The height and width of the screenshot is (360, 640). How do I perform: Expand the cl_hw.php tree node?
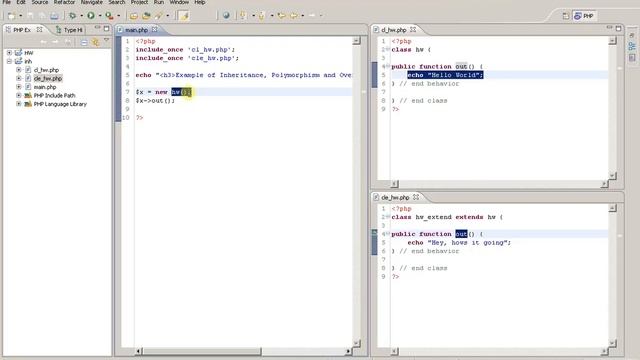point(18,70)
